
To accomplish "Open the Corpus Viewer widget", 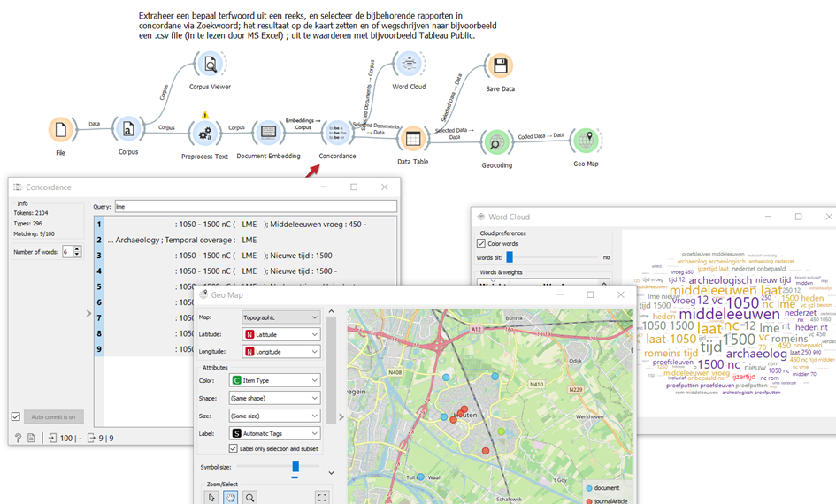I will click(211, 65).
